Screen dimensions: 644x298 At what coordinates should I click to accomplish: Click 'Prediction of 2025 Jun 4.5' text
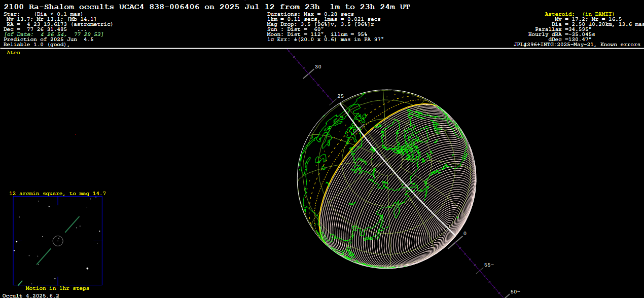[48, 39]
